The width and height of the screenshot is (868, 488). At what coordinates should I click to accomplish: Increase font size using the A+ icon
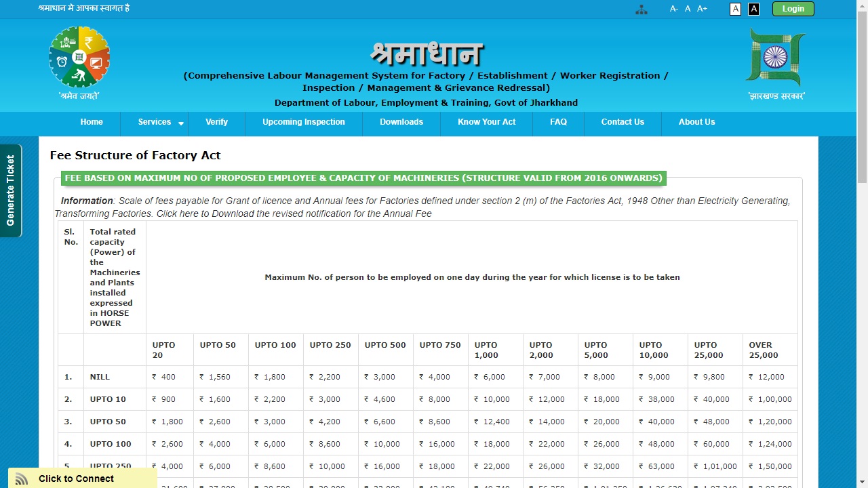pos(702,8)
